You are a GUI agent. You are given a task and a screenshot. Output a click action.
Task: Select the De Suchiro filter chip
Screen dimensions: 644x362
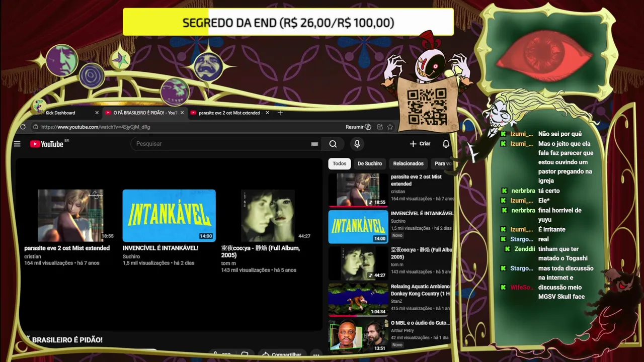pyautogui.click(x=370, y=163)
